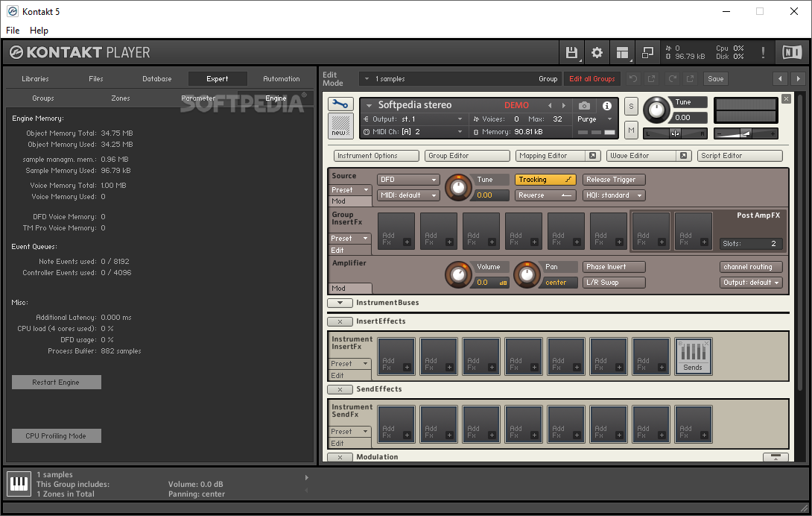This screenshot has width=812, height=516.
Task: Open the Purge dropdown menu
Action: tap(595, 119)
